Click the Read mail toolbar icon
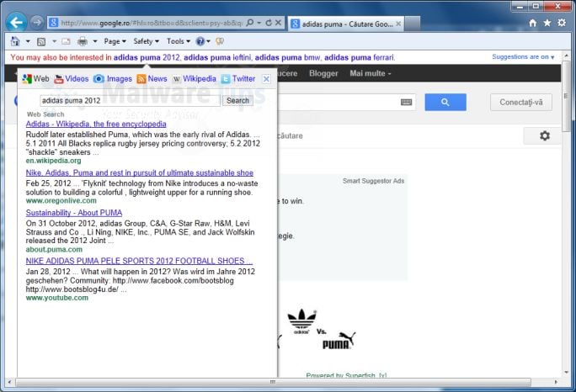Screen dimensions: 576x392 coord(67,41)
